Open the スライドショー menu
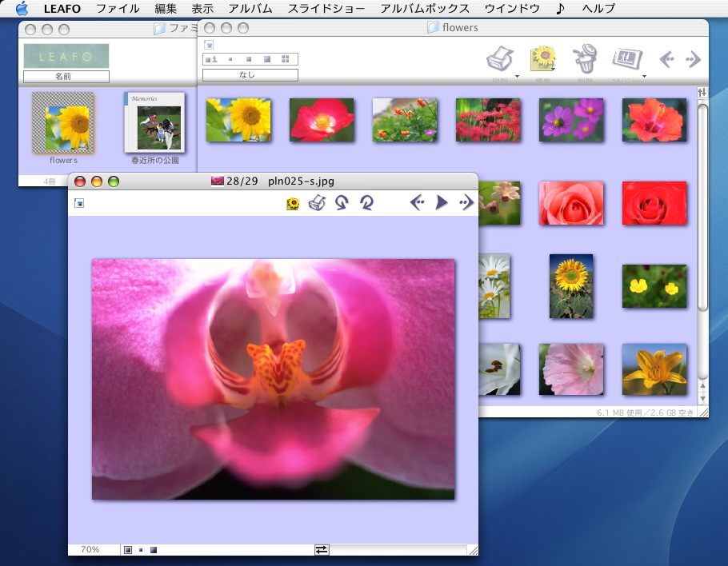 point(326,9)
